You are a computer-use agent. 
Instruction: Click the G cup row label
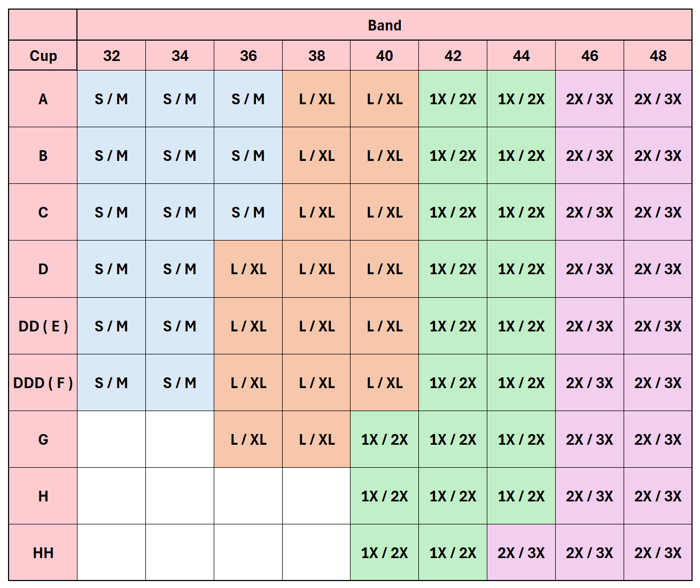(43, 439)
